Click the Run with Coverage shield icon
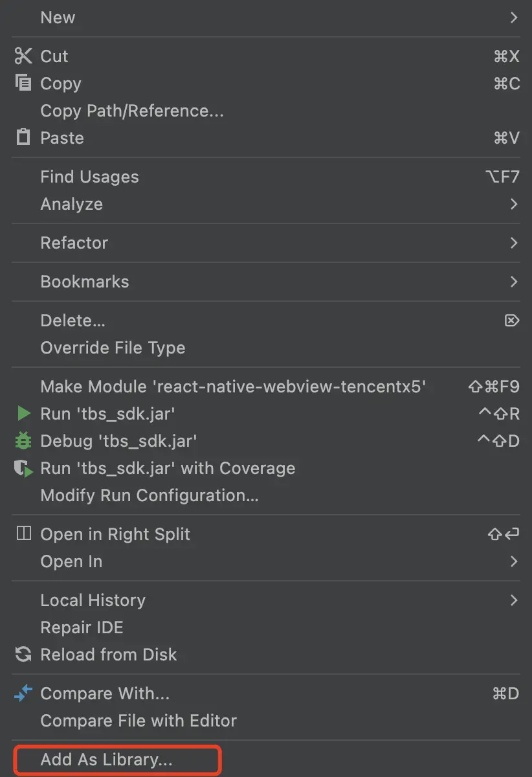532x777 pixels. click(x=23, y=468)
